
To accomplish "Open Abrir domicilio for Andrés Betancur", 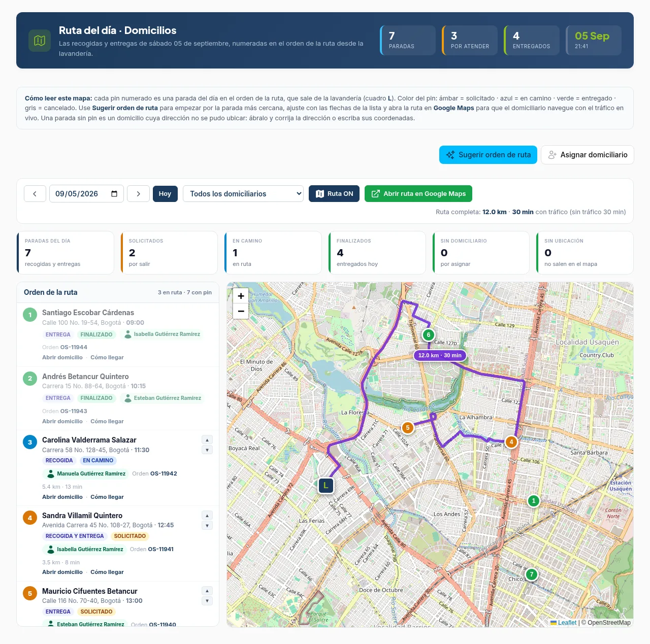I will click(62, 422).
